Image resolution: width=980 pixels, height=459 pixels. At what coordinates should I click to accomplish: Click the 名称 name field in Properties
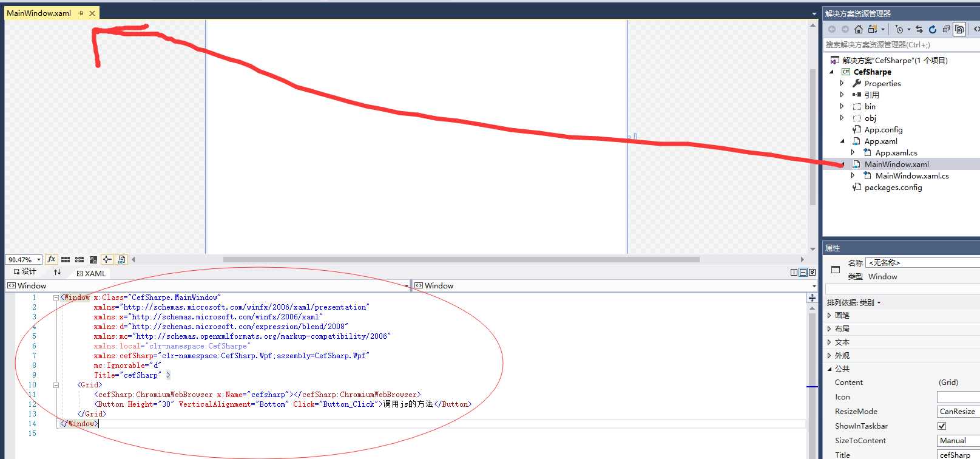click(922, 263)
